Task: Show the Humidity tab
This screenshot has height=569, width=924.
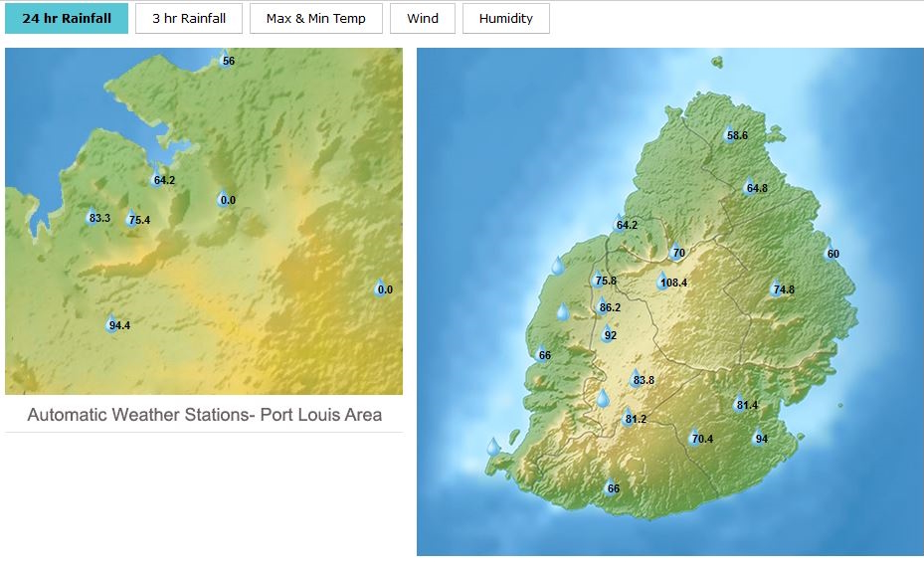Action: (x=505, y=18)
